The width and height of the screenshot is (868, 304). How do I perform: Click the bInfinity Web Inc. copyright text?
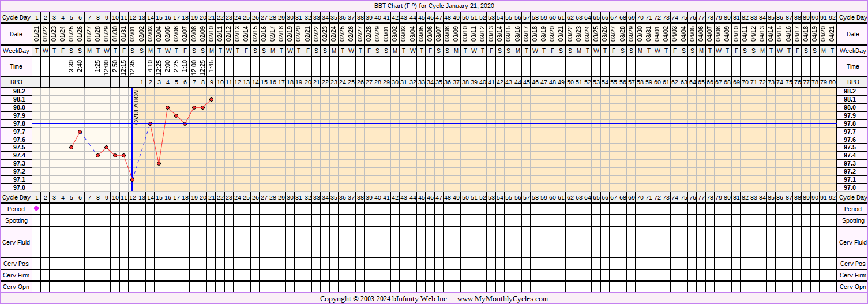pos(384,299)
